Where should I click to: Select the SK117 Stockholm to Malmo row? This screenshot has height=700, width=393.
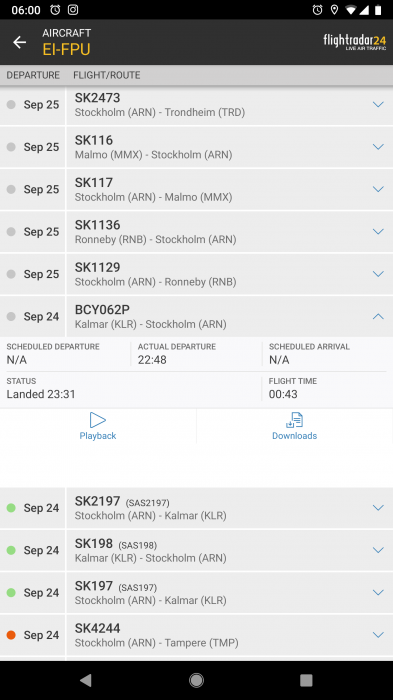pyautogui.click(x=196, y=189)
